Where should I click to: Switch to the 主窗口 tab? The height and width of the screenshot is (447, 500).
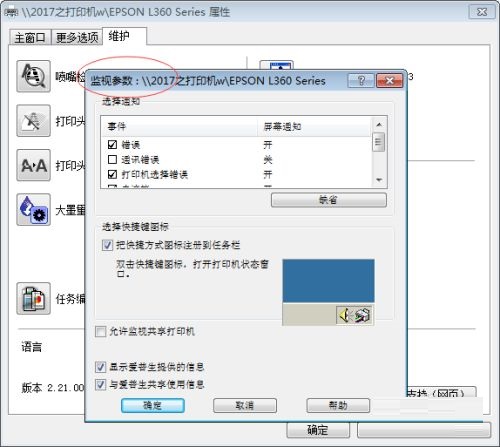(30, 37)
